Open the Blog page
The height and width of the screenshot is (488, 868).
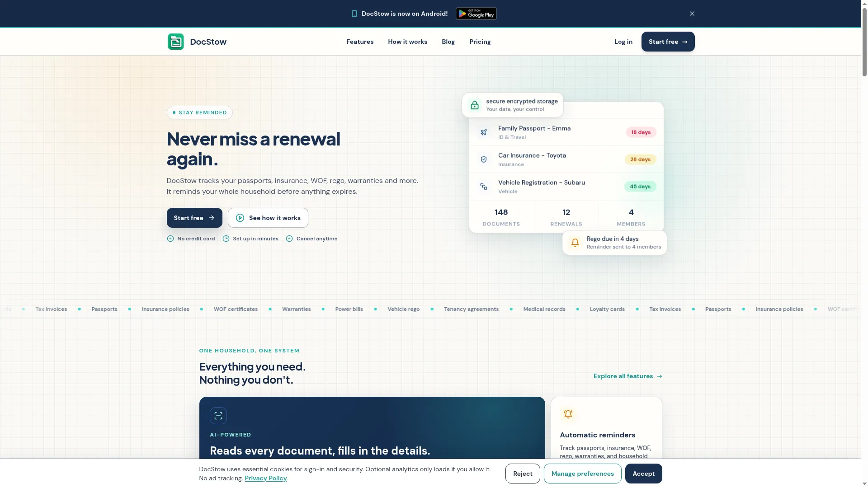tap(448, 42)
